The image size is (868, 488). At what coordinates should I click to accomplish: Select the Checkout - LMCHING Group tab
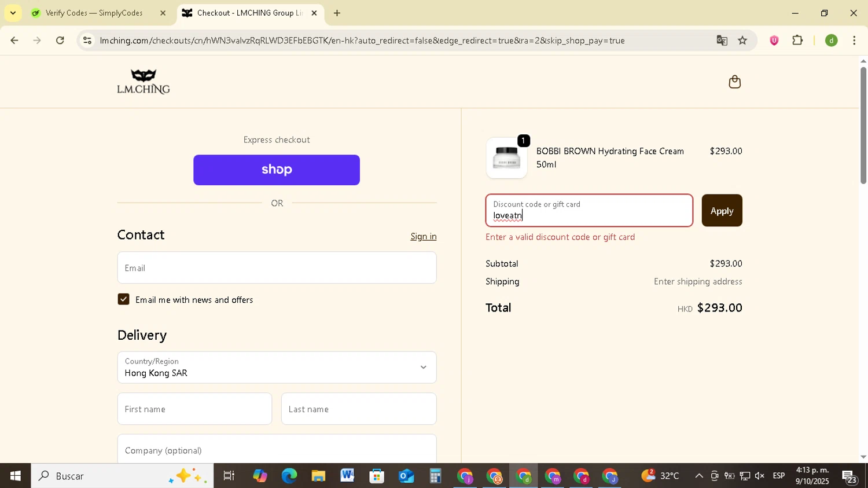coord(249,13)
